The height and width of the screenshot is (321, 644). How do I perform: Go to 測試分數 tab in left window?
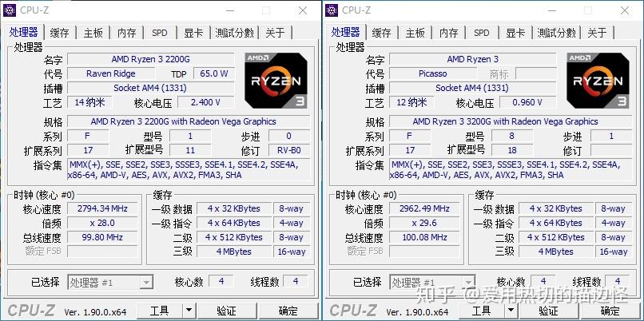(x=235, y=33)
